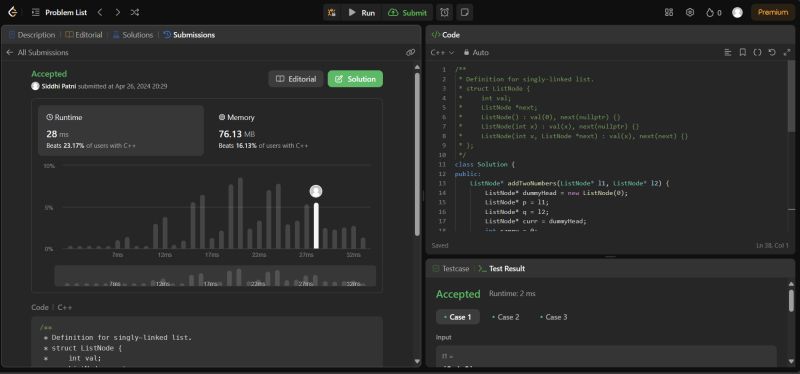
Task: Click the test result panel scrollbar
Action: pos(791,301)
